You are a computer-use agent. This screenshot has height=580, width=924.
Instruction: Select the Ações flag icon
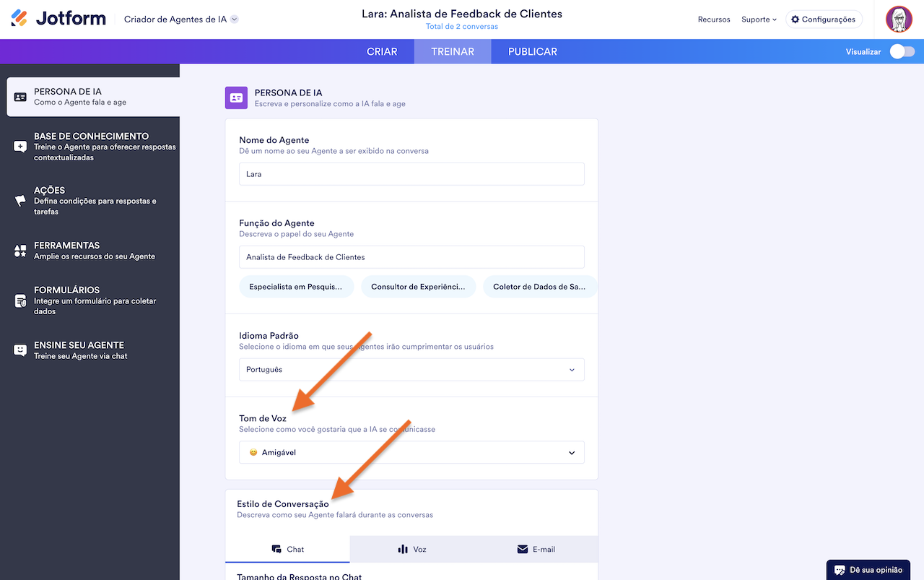coord(20,201)
